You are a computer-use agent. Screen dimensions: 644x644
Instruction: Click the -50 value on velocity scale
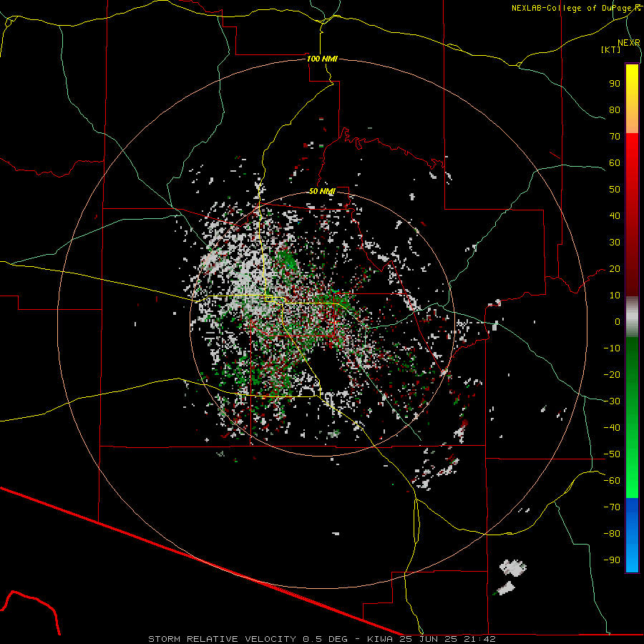(x=612, y=454)
